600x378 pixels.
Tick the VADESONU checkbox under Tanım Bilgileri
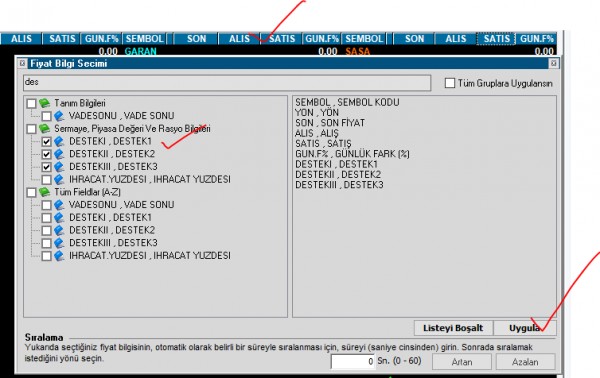pos(46,116)
